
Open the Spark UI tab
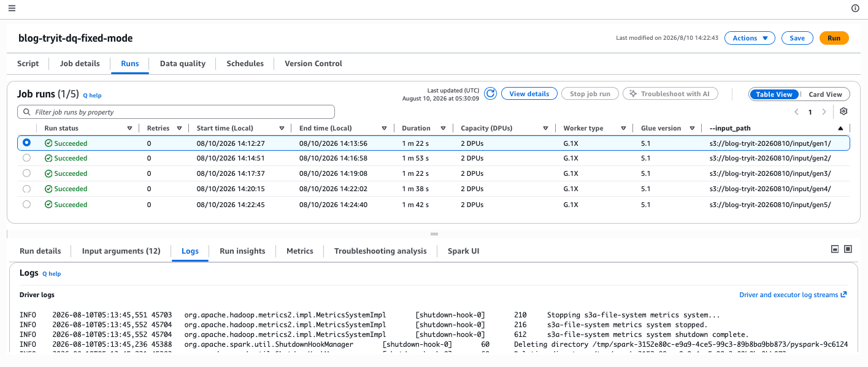[463, 251]
